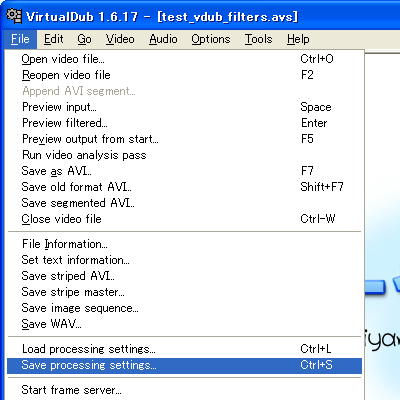The image size is (400, 400).
Task: Select Run video analysis pass
Action: [x=184, y=155]
